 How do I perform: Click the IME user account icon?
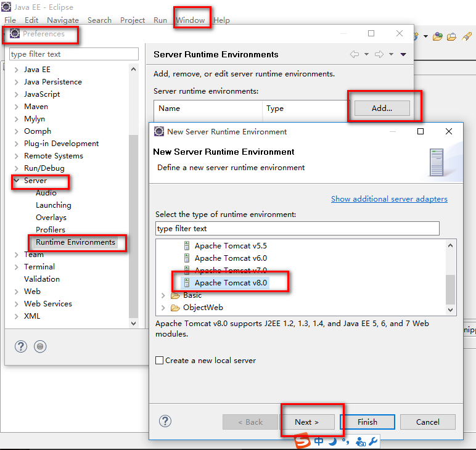point(360,441)
